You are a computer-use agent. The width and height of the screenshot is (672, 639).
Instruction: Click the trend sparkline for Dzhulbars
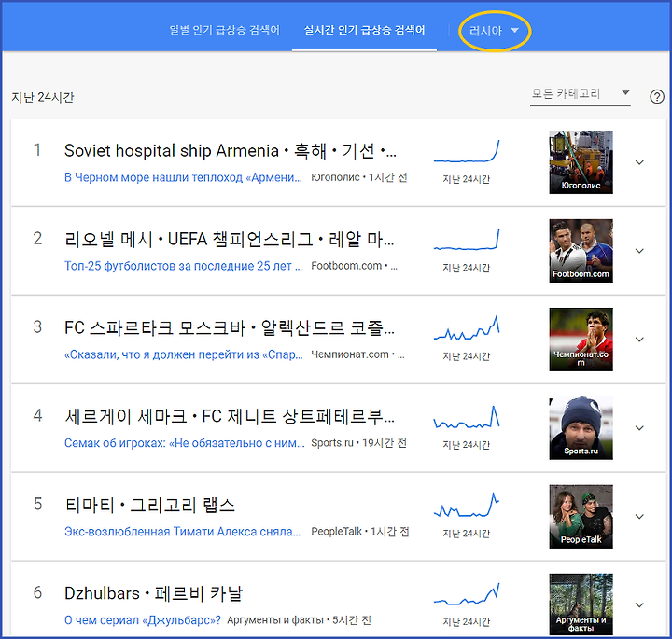467,593
